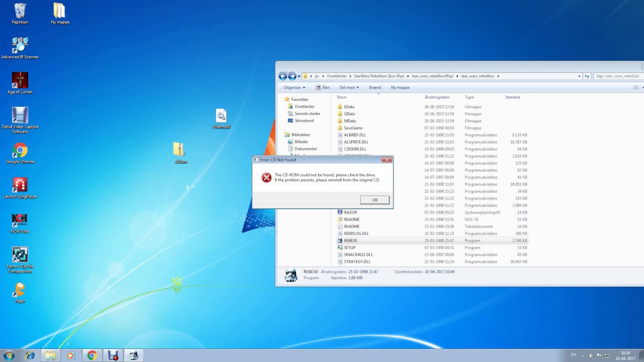The height and width of the screenshot is (362, 644).
Task: Open the Ny mappe desktop folder
Action: click(x=60, y=14)
